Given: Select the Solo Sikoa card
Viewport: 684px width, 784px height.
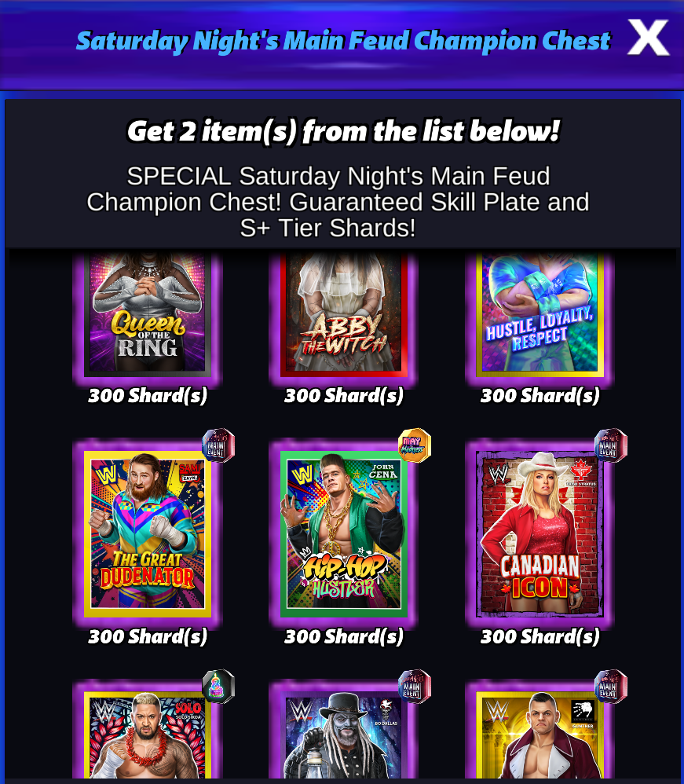Looking at the screenshot, I should pos(148,735).
